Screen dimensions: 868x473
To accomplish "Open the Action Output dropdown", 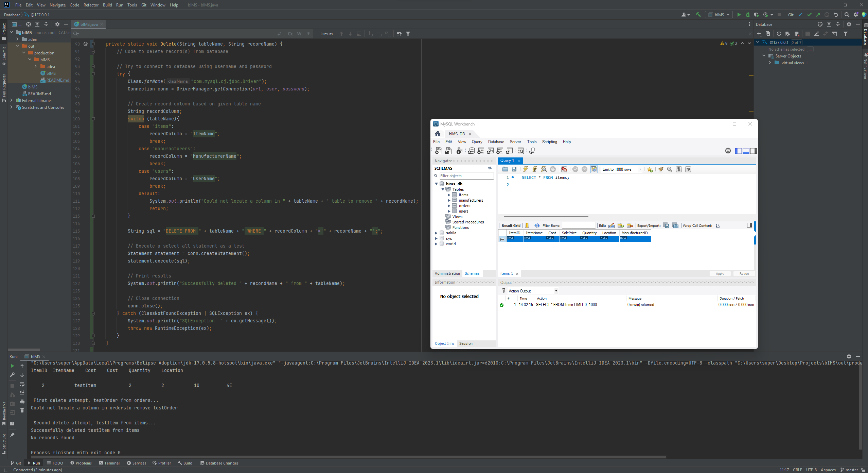I will (x=556, y=291).
